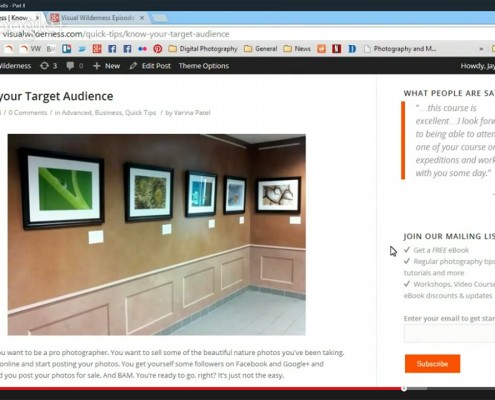Image resolution: width=495 pixels, height=400 pixels.
Task: Open the VW bookmark
Action: [30, 49]
